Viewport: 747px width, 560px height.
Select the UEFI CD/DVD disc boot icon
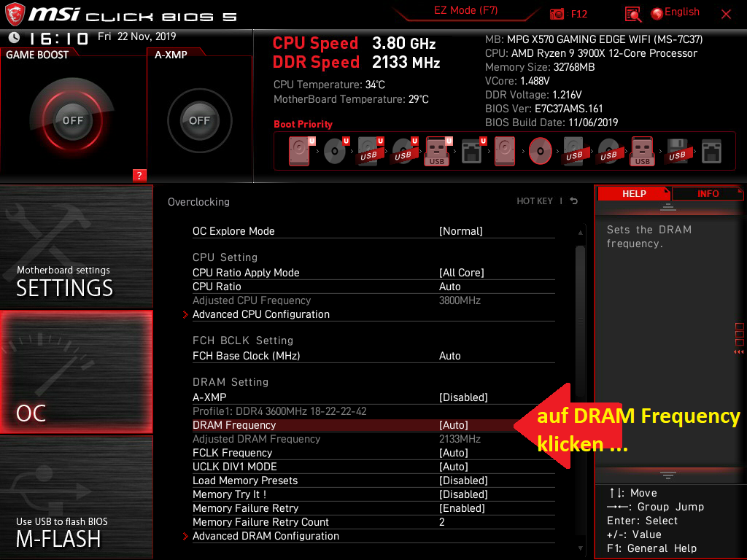pyautogui.click(x=336, y=152)
